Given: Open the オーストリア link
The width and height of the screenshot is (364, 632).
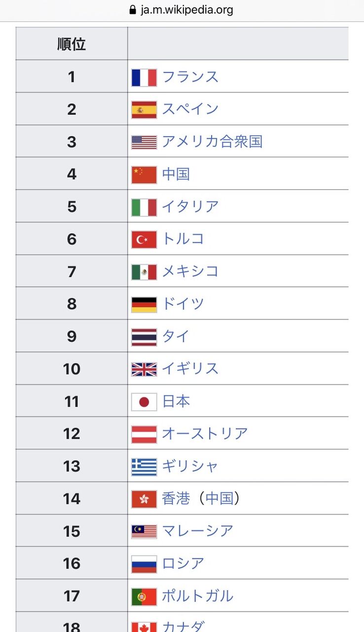Looking at the screenshot, I should 205,434.
